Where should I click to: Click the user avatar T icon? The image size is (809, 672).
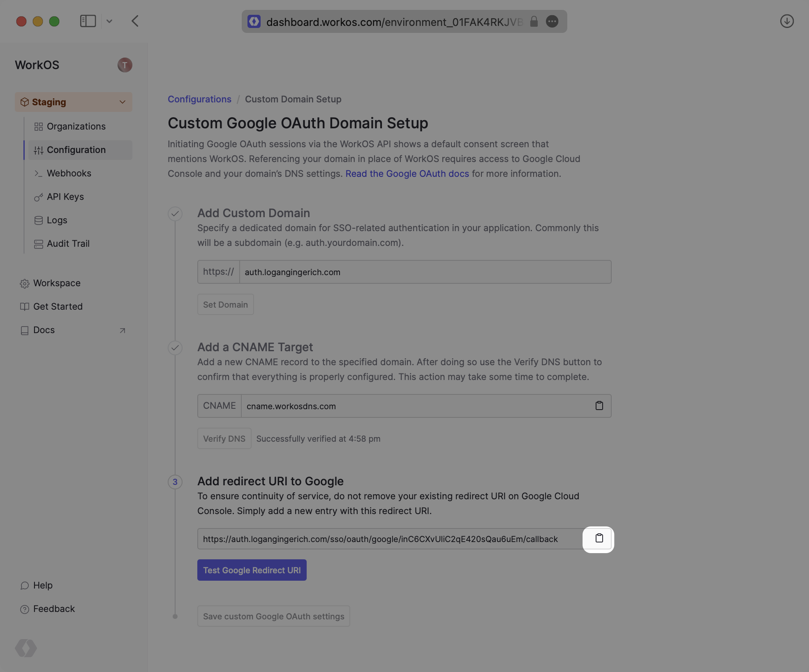pyautogui.click(x=125, y=65)
